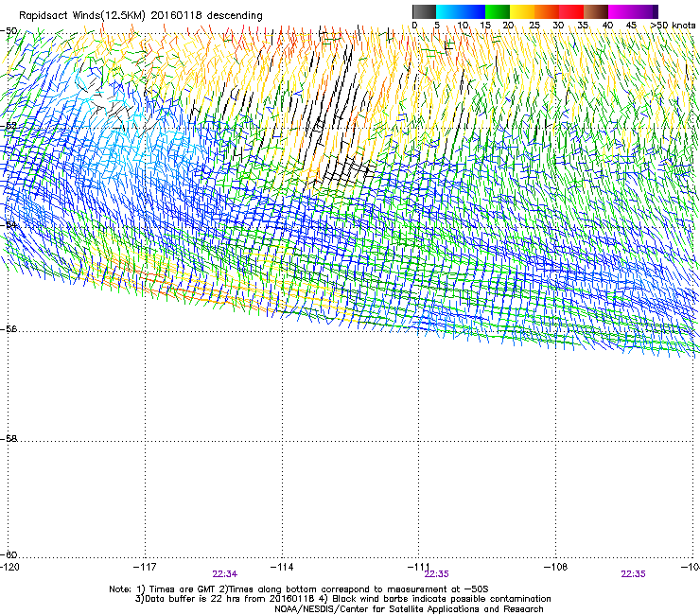Click the blue 10-15 knots legend color
The height and width of the screenshot is (615, 700).
473,11
